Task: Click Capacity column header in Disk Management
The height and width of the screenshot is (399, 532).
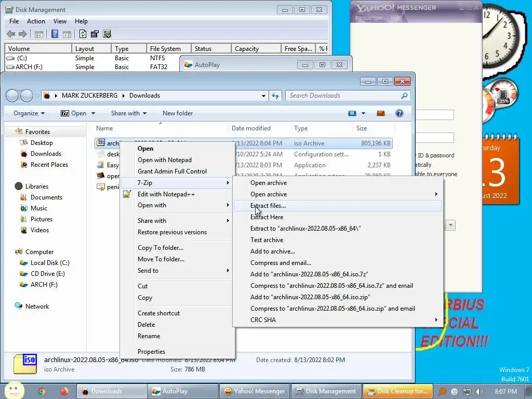Action: 256,49
